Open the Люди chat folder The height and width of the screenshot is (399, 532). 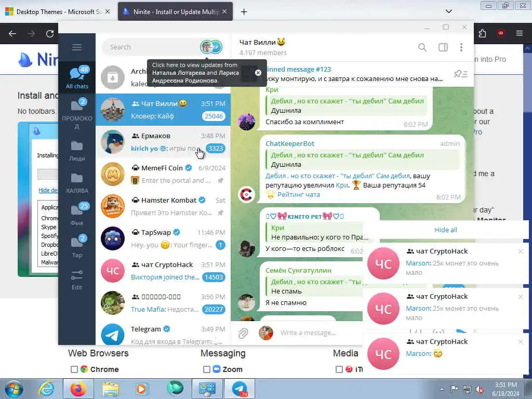click(77, 151)
